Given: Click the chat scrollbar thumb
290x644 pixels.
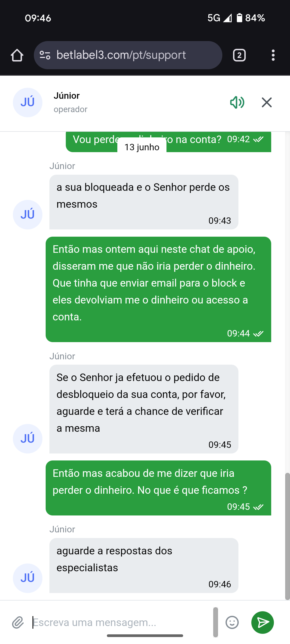Looking at the screenshot, I should (287, 536).
